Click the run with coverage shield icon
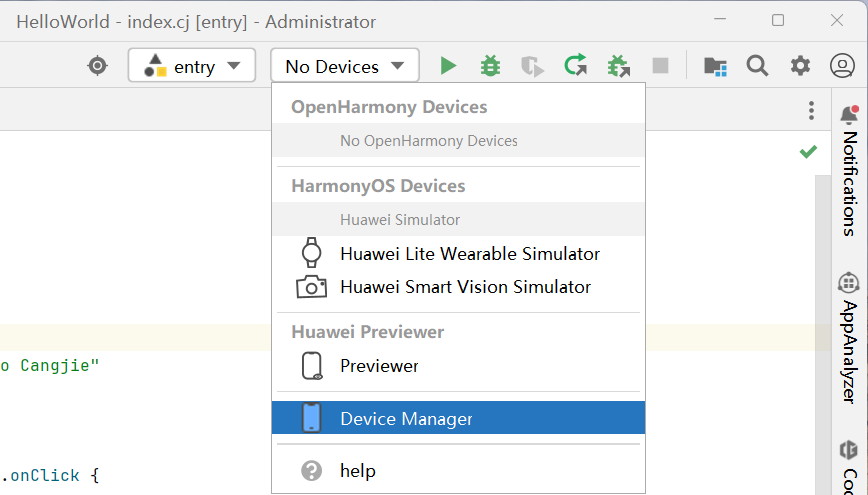The width and height of the screenshot is (868, 495). tap(532, 66)
